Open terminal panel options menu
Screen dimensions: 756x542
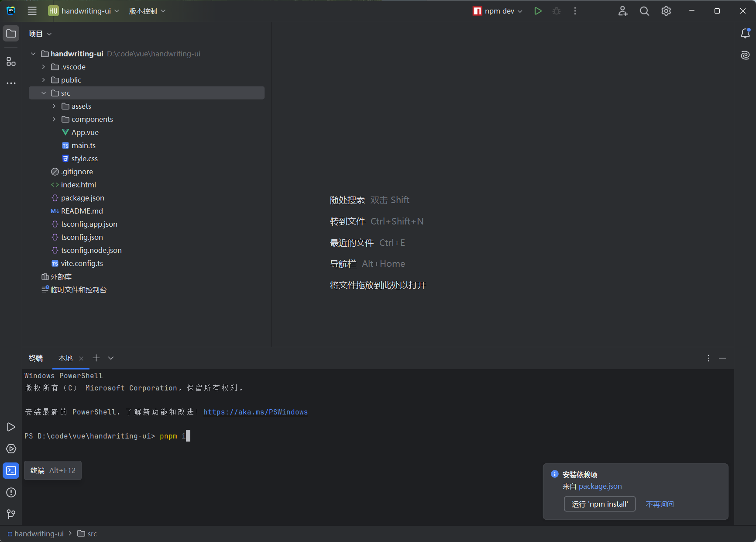[x=708, y=358]
